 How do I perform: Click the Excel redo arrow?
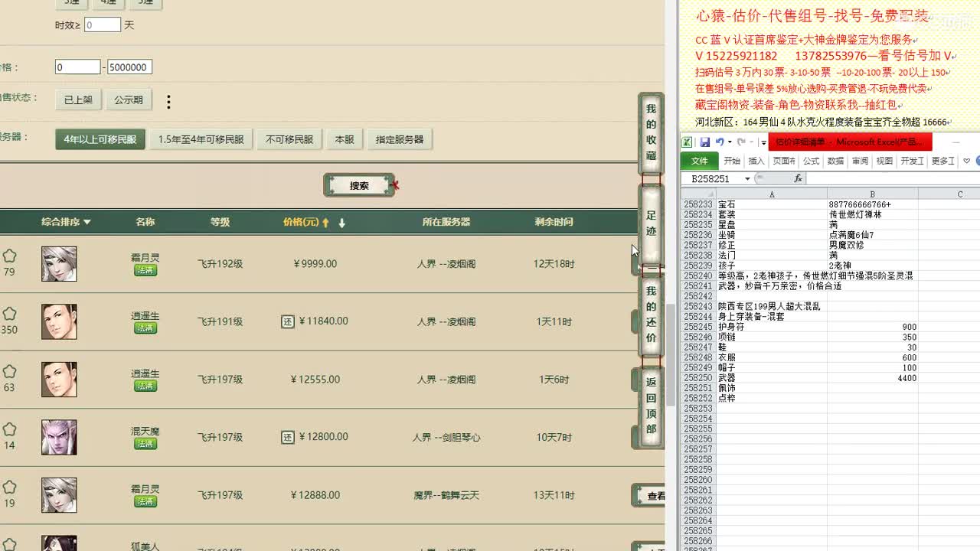pyautogui.click(x=740, y=142)
